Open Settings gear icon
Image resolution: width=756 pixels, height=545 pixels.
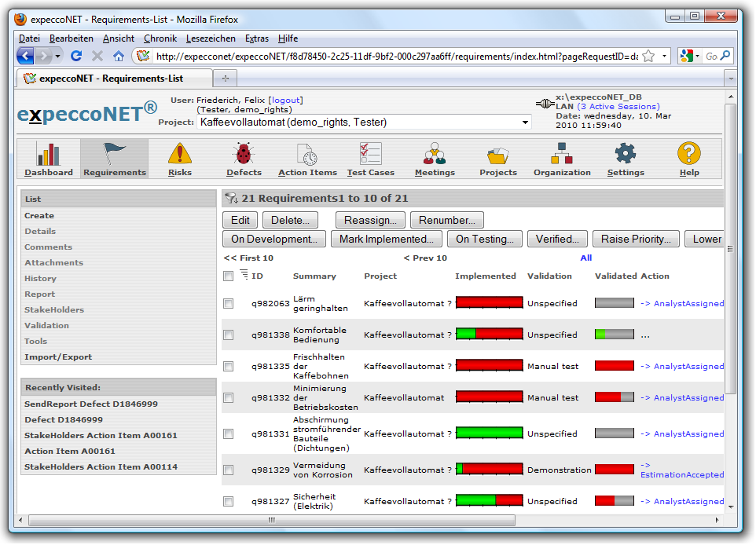(x=626, y=154)
